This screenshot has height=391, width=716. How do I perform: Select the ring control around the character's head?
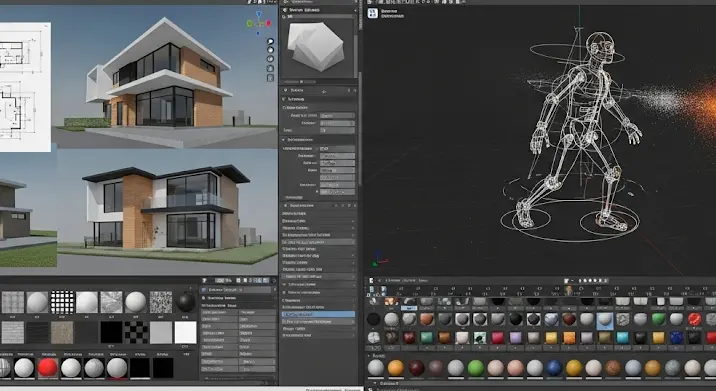(x=577, y=53)
